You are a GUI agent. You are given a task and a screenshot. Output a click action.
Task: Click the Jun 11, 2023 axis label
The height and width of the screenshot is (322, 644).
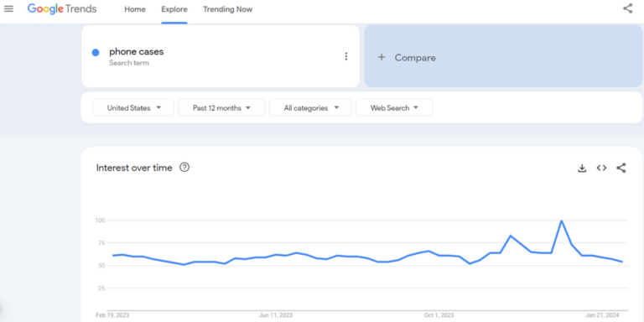tap(276, 315)
